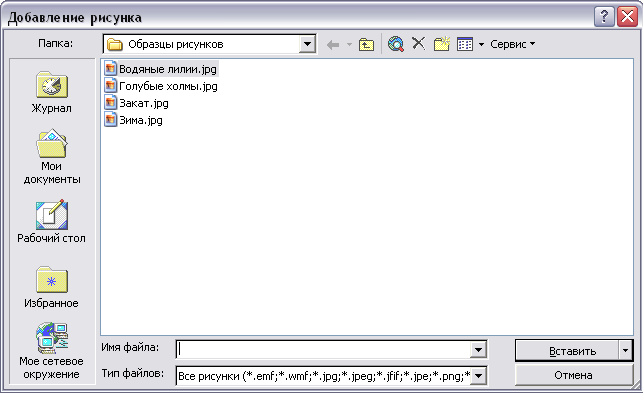Open the Избранное favorites folder

tap(51, 287)
